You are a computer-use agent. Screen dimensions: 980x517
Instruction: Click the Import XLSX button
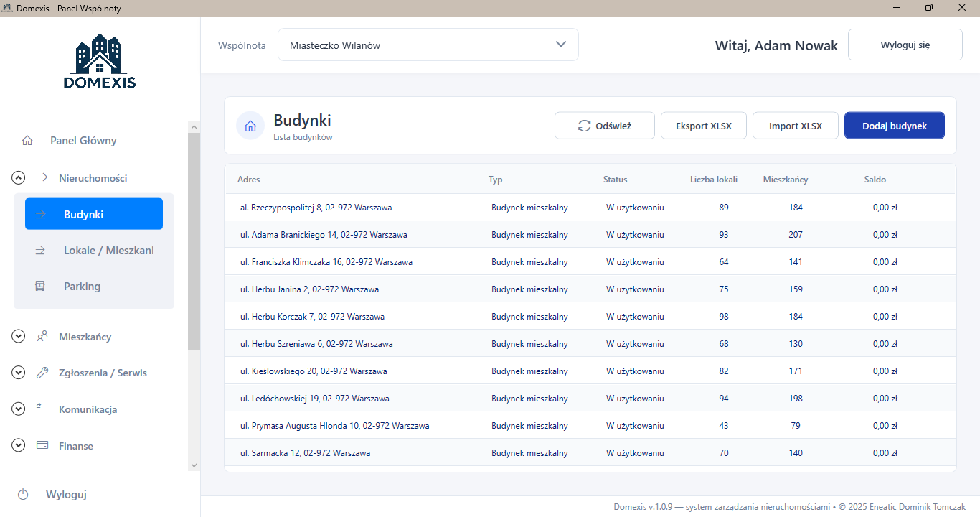pyautogui.click(x=795, y=126)
